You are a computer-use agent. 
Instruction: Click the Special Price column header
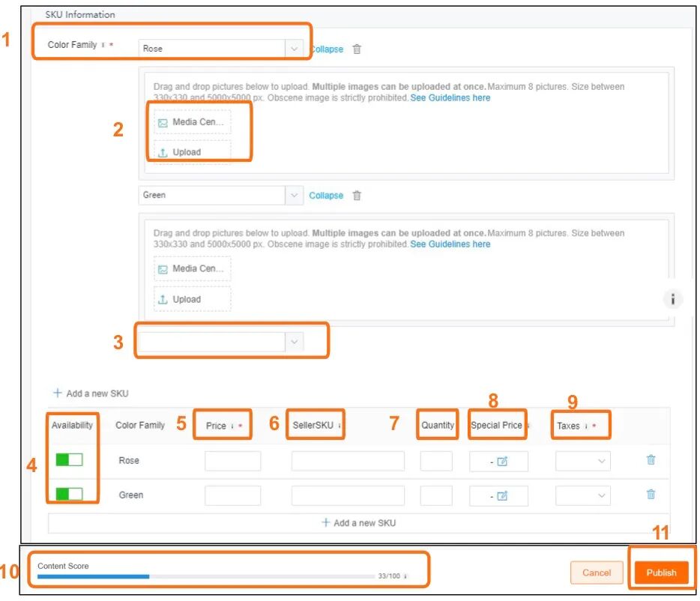pos(496,426)
